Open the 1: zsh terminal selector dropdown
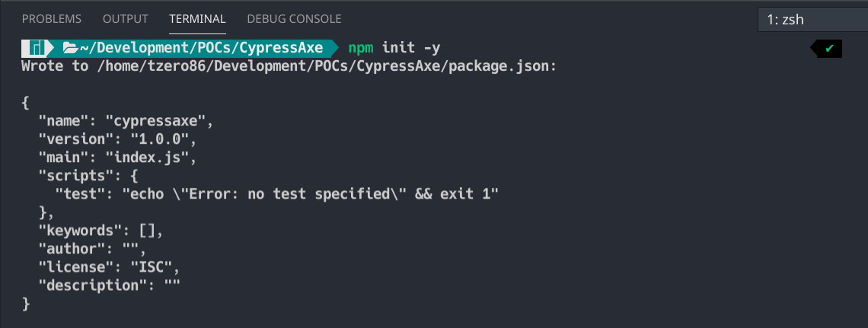 pyautogui.click(x=812, y=20)
